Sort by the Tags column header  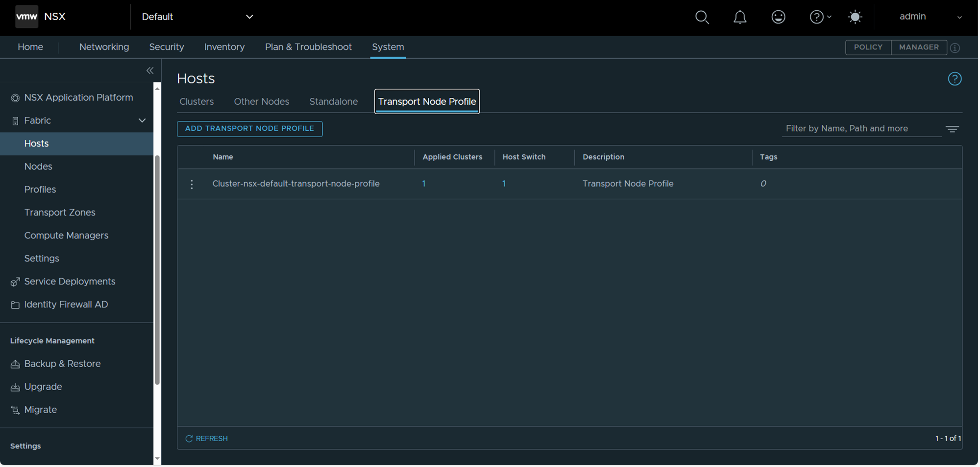pyautogui.click(x=768, y=157)
